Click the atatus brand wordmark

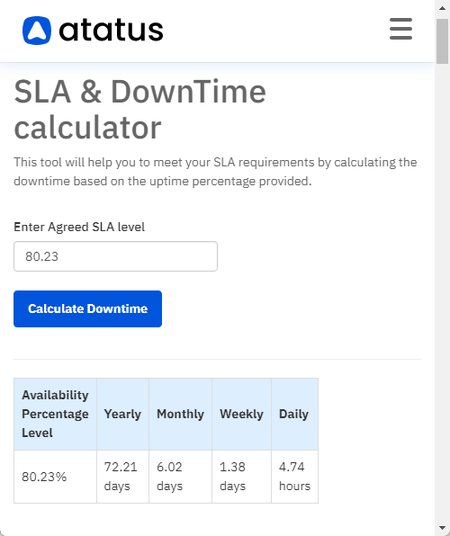(111, 30)
